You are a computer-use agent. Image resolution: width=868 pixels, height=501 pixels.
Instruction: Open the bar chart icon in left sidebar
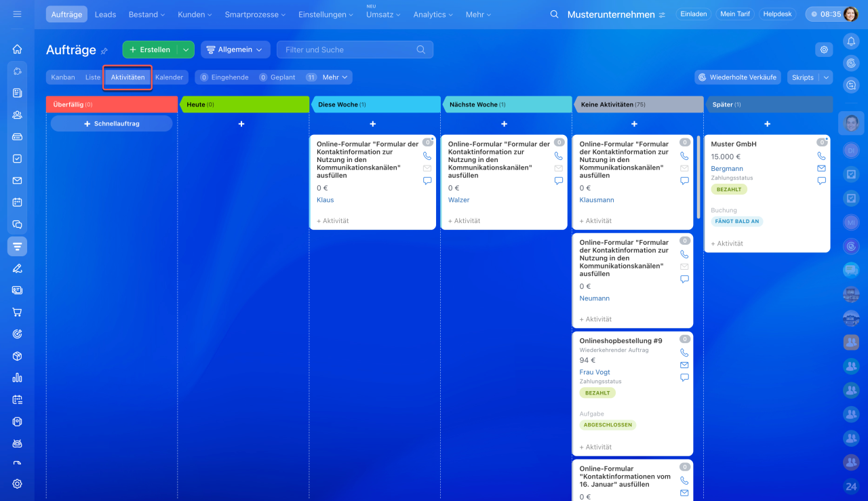click(17, 378)
